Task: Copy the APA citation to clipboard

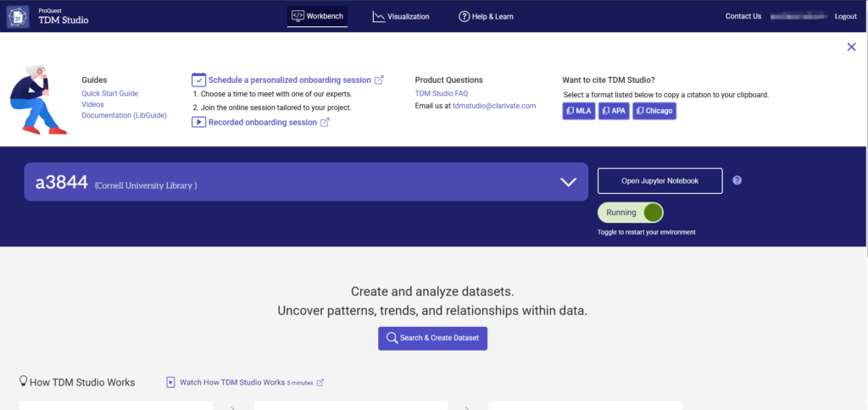Action: coord(614,111)
